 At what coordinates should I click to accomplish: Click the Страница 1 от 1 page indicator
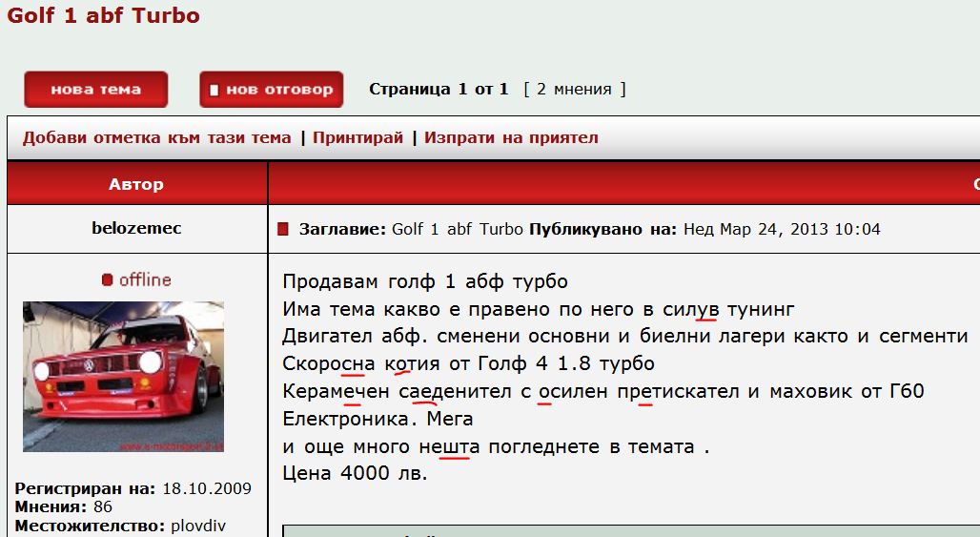point(439,90)
